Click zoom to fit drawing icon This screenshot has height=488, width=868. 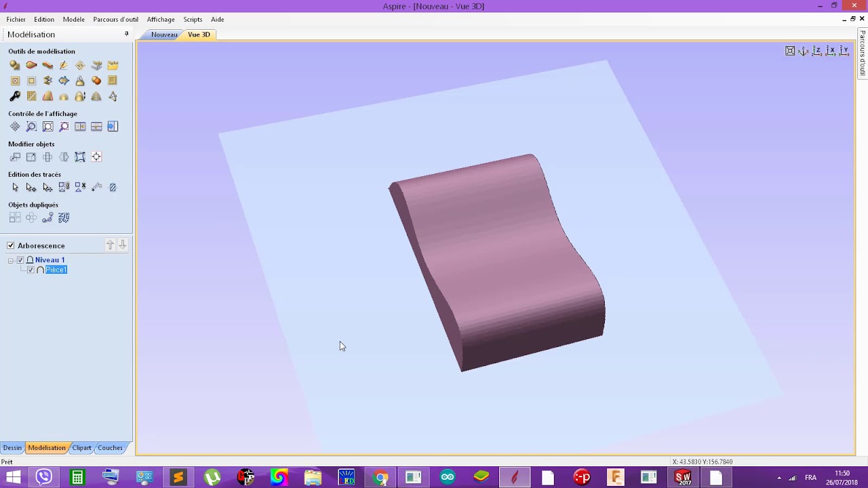click(47, 127)
